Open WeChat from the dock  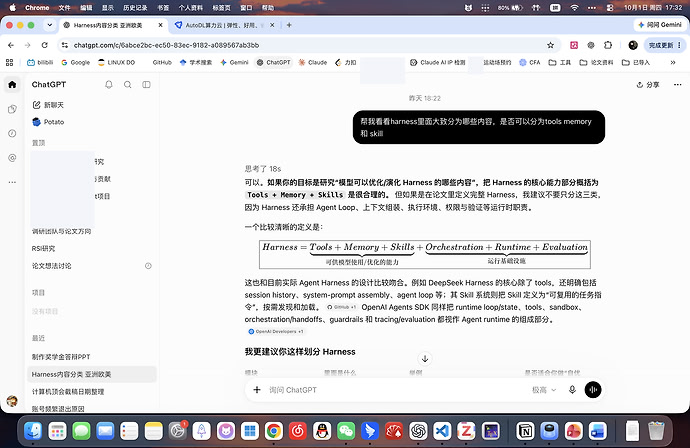click(346, 431)
